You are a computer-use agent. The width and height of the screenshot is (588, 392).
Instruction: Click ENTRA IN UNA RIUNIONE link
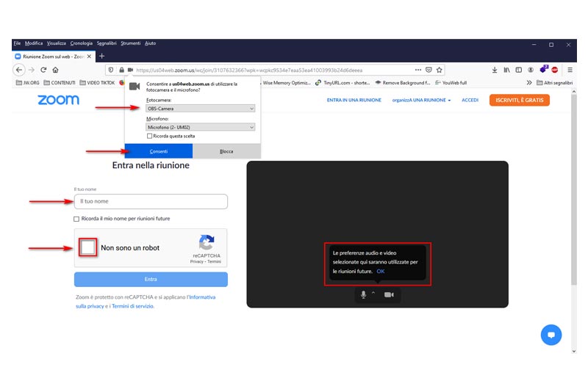click(354, 101)
